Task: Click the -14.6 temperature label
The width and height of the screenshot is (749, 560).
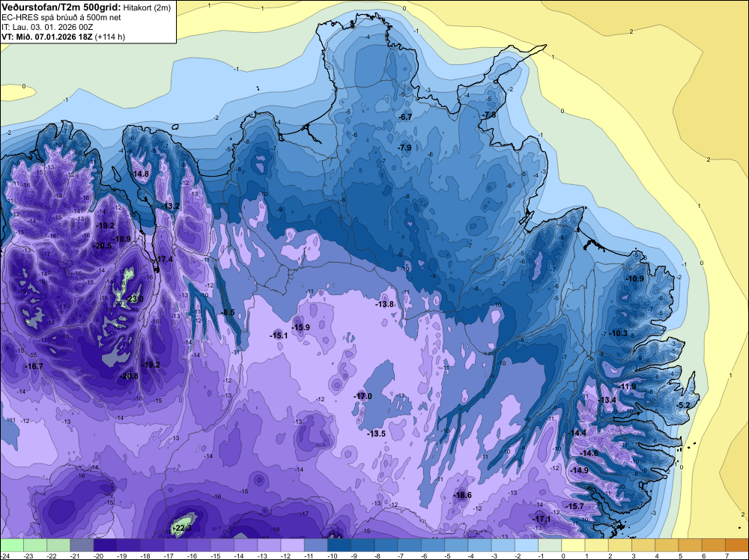Action: click(x=589, y=453)
